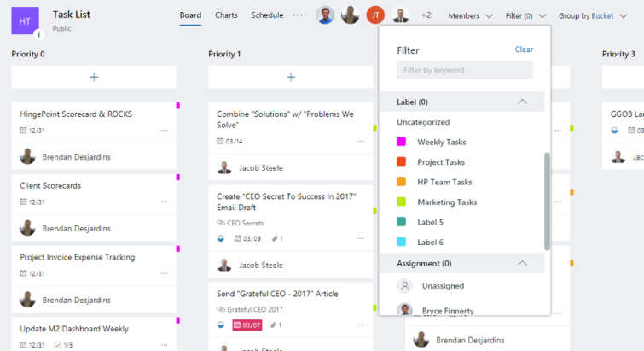The height and width of the screenshot is (351, 644).
Task: Open ellipsis menu on Client Scorecards card
Action: click(164, 202)
